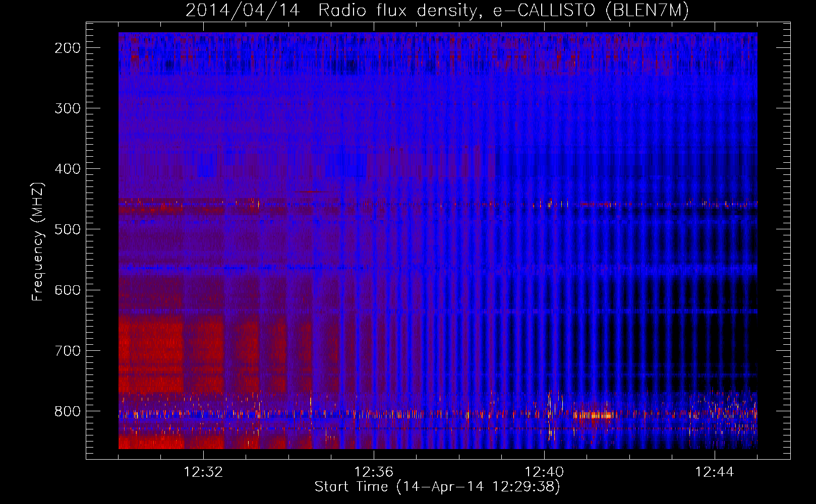Screen dimensions: 816x504
Task: Click the 12:40 time tick label
Action: pyautogui.click(x=544, y=472)
